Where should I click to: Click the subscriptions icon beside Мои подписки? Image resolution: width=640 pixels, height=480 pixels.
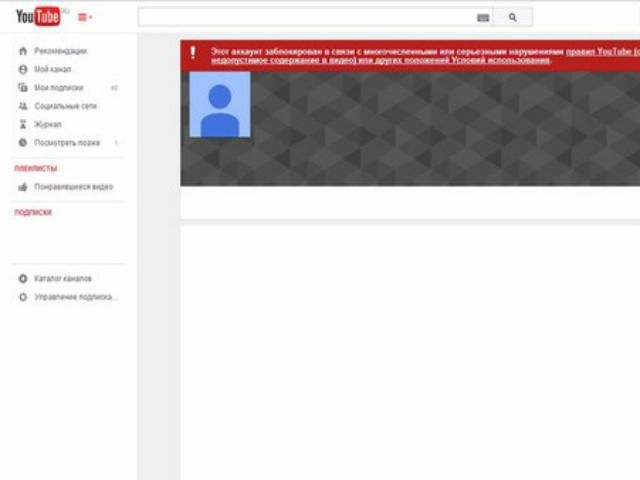(23, 87)
